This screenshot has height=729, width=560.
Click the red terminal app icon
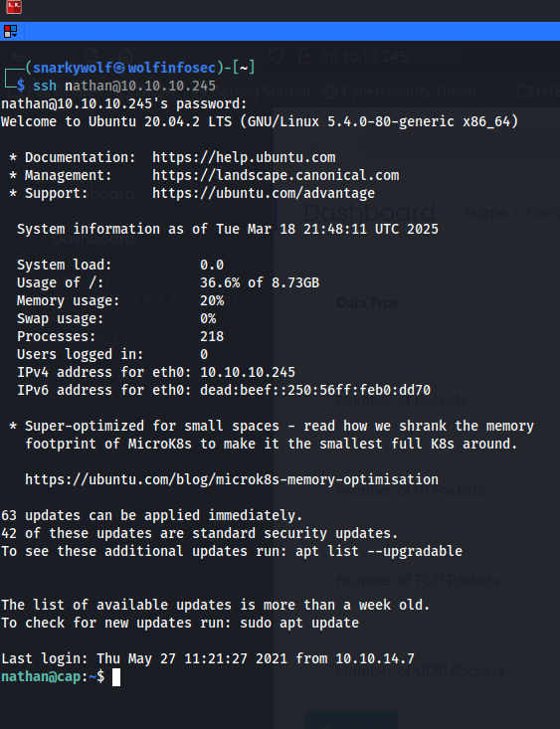tap(14, 7)
